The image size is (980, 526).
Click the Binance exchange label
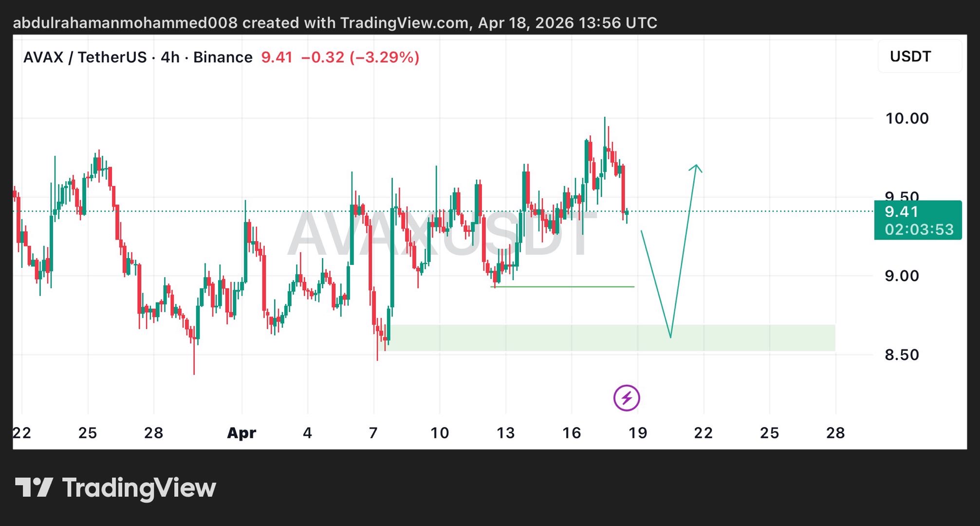[223, 57]
